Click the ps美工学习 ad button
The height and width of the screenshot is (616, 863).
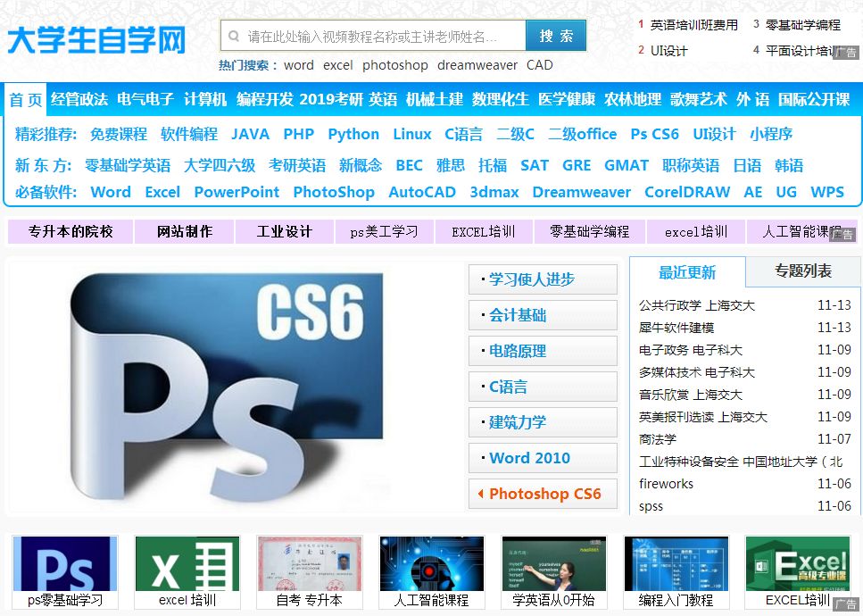pyautogui.click(x=384, y=232)
